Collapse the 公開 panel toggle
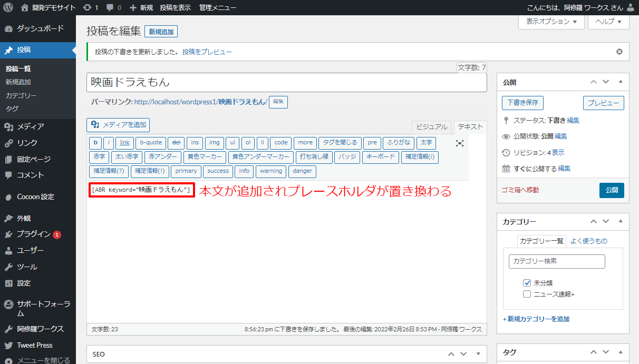 (x=621, y=82)
